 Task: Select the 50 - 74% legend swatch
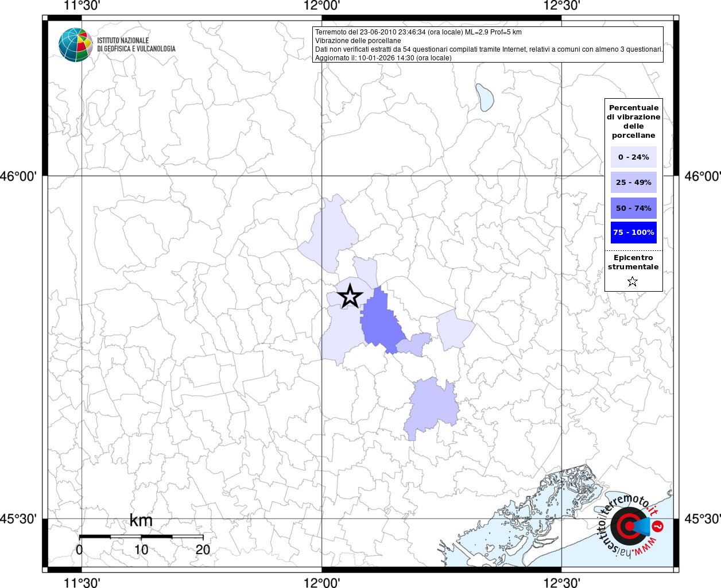pyautogui.click(x=633, y=208)
